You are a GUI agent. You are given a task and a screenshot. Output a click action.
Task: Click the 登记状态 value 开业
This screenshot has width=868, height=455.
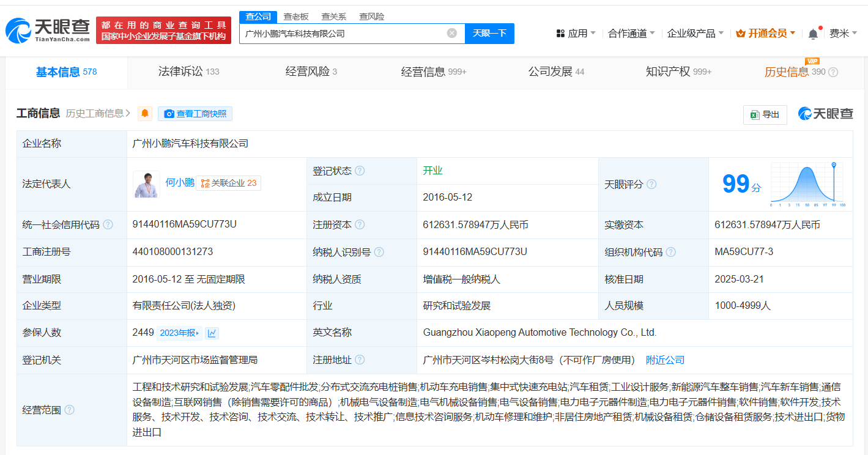[x=432, y=170]
